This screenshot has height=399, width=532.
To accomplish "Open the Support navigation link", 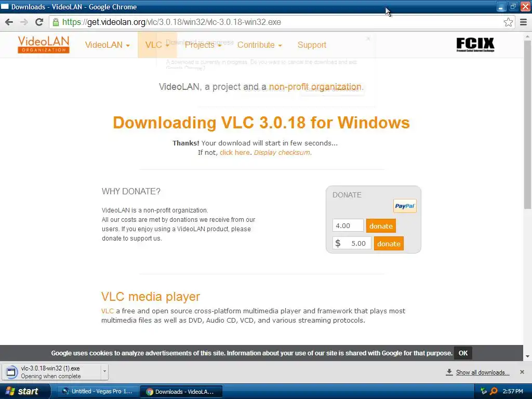I will tap(312, 45).
